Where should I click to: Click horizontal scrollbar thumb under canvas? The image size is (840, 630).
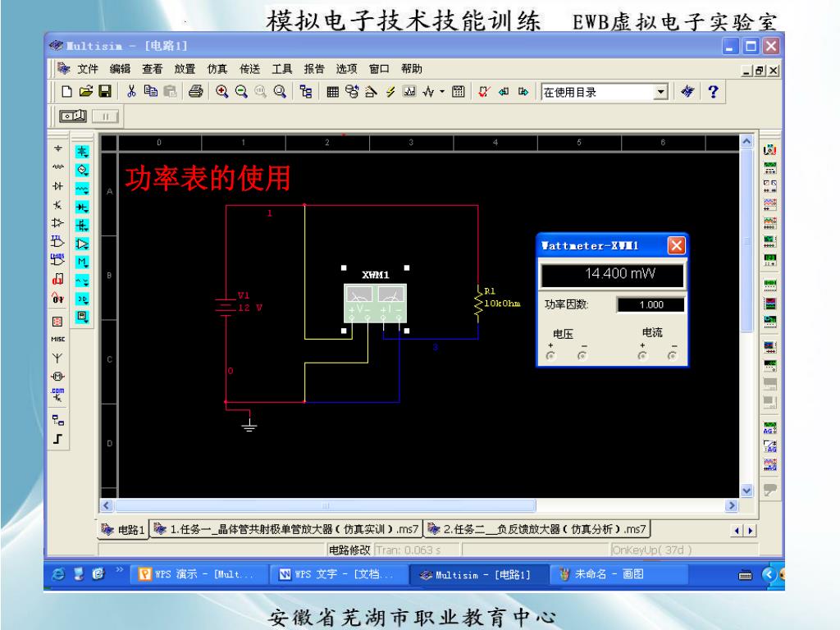pos(325,505)
